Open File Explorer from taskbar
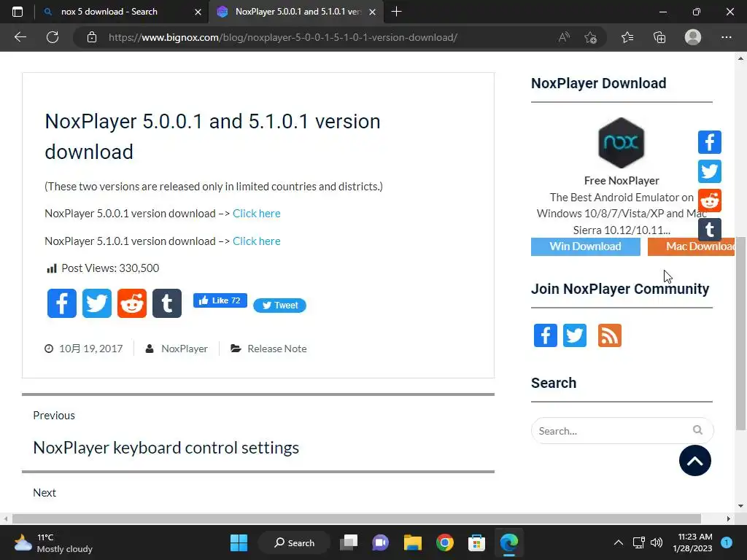The height and width of the screenshot is (560, 747). tap(413, 542)
